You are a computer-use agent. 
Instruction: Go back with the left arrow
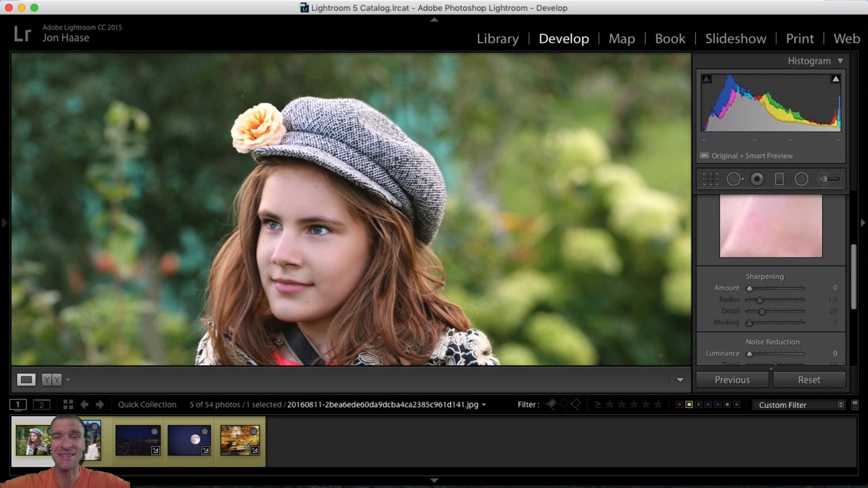tap(84, 405)
